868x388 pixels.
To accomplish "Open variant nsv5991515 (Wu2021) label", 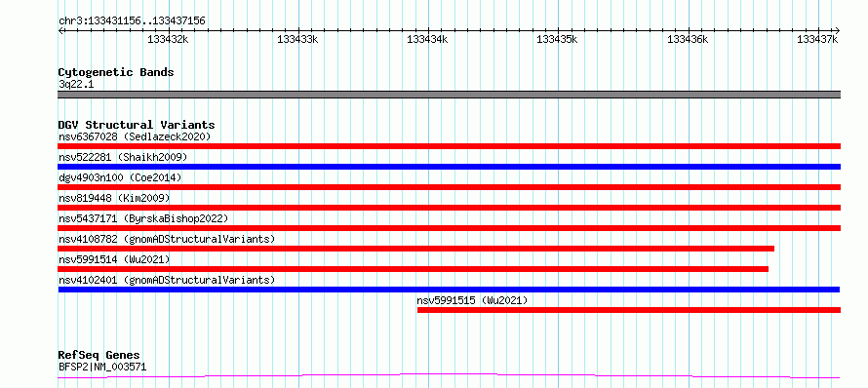I will 472,300.
